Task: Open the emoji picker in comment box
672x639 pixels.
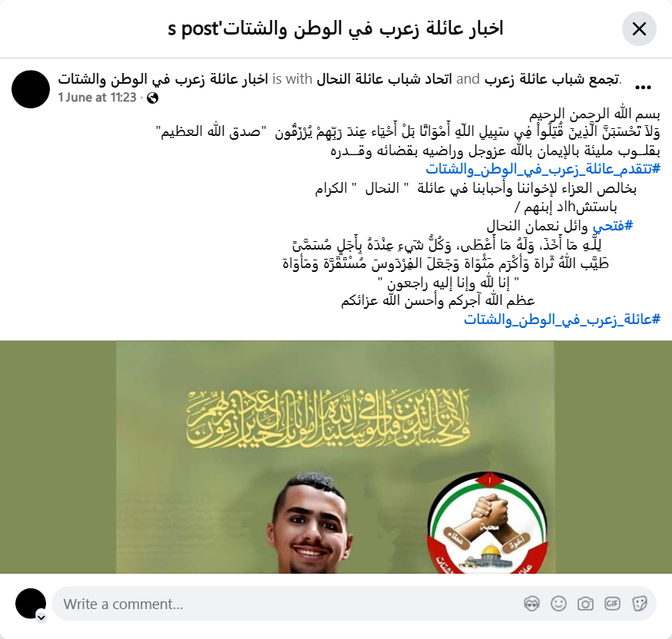Action: (559, 604)
